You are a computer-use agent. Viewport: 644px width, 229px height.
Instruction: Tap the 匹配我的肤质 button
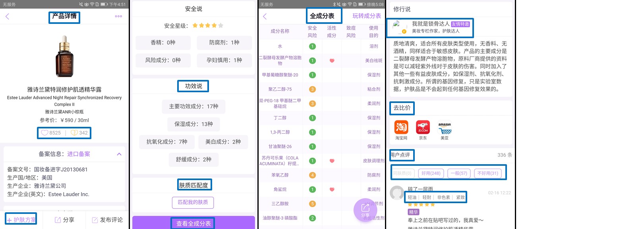pos(193,202)
